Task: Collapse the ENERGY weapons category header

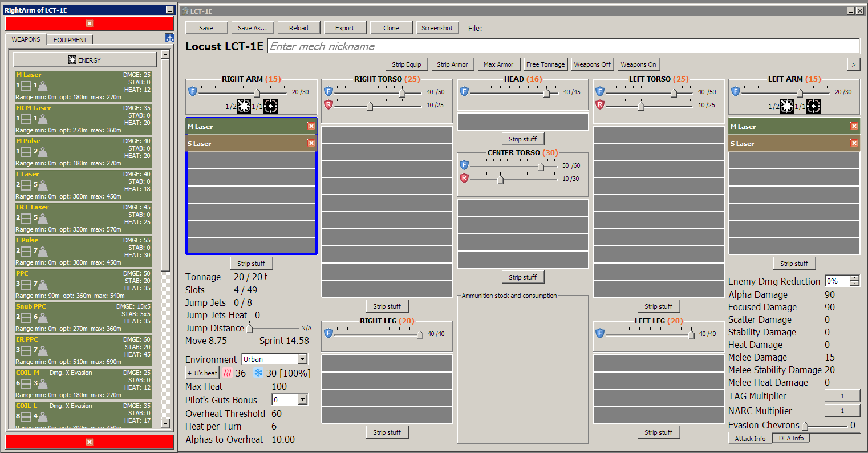Action: [x=85, y=60]
